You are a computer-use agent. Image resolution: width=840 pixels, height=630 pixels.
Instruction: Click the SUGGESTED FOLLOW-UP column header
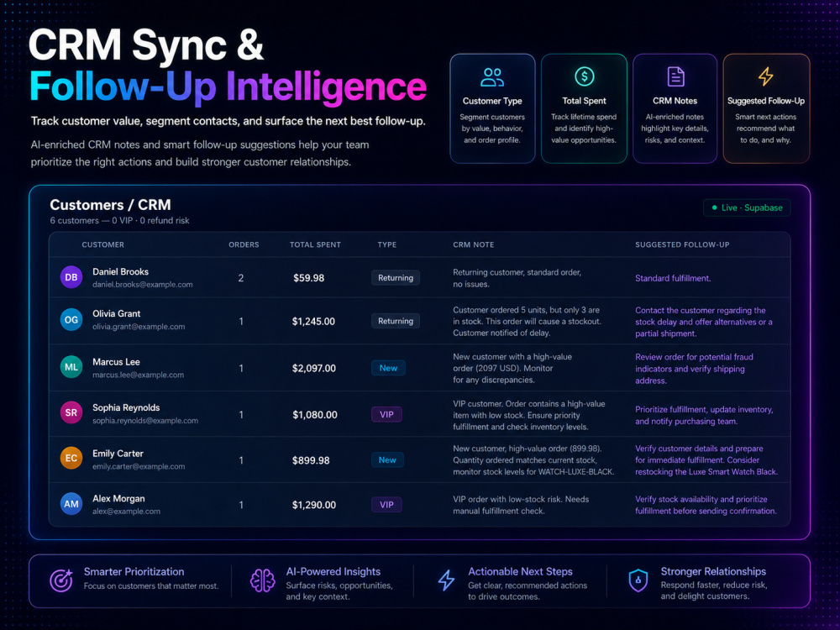682,244
